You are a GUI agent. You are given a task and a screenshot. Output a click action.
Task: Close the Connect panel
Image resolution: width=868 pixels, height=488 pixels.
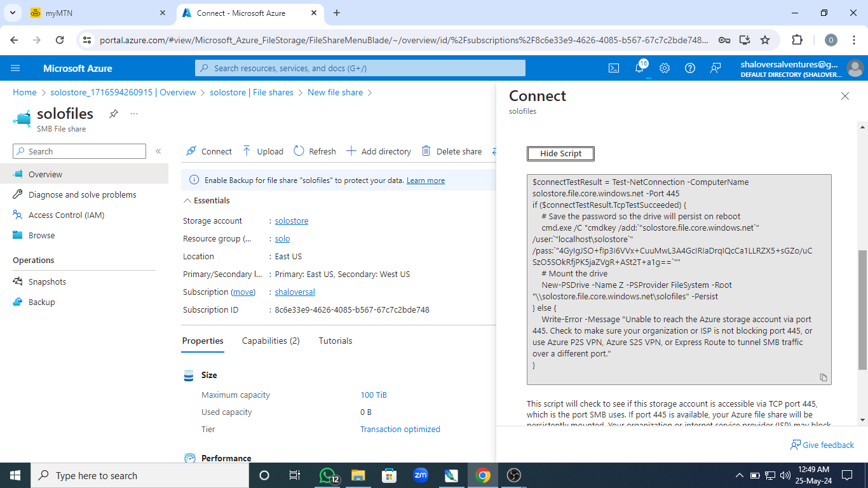pyautogui.click(x=845, y=96)
